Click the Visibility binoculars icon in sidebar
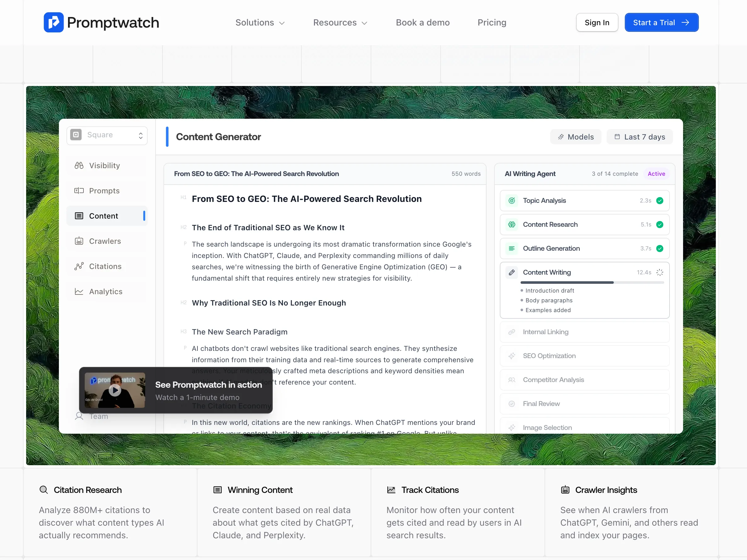This screenshot has width=747, height=560. 79,165
